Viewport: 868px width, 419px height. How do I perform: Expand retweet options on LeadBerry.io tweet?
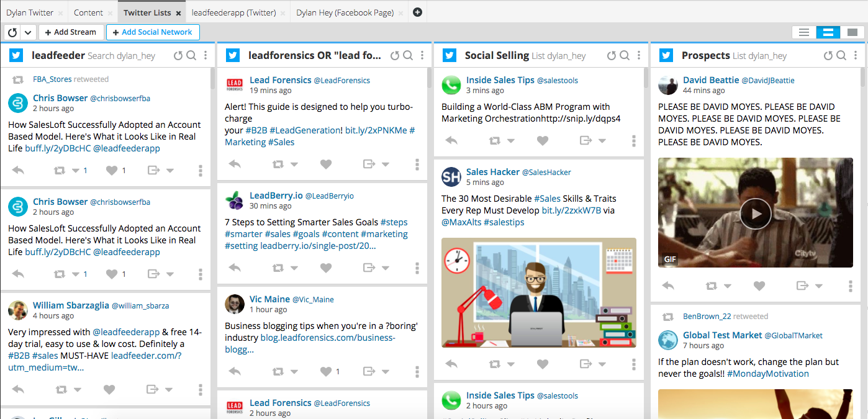point(294,269)
